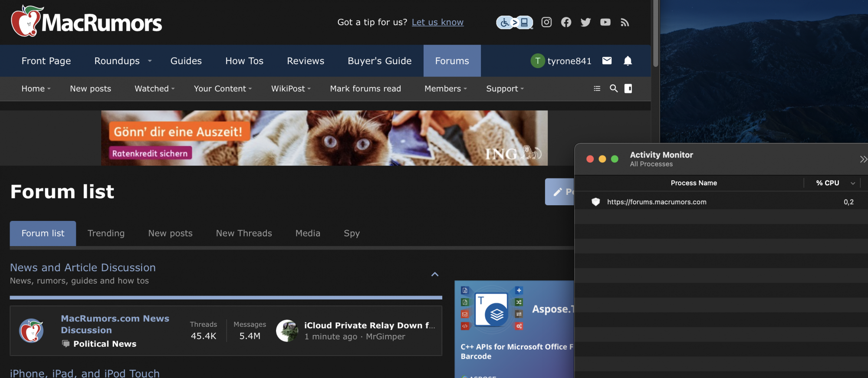This screenshot has height=378, width=868.
Task: Open How Tos in main navigation
Action: [244, 61]
